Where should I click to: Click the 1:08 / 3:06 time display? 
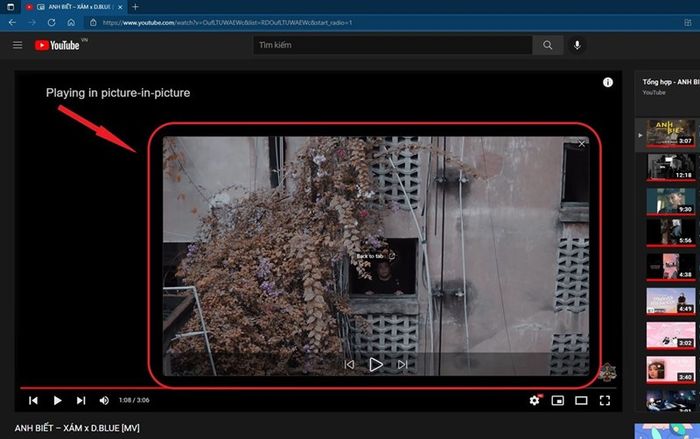[134, 400]
